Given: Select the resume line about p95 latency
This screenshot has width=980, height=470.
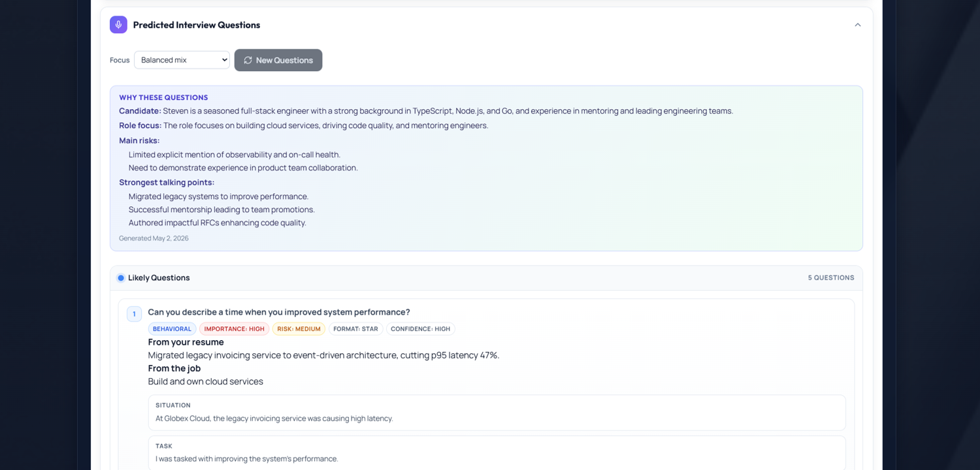Looking at the screenshot, I should point(323,355).
